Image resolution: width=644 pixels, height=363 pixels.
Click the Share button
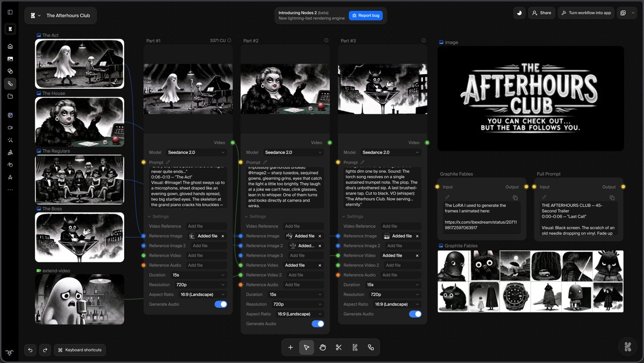(x=542, y=13)
